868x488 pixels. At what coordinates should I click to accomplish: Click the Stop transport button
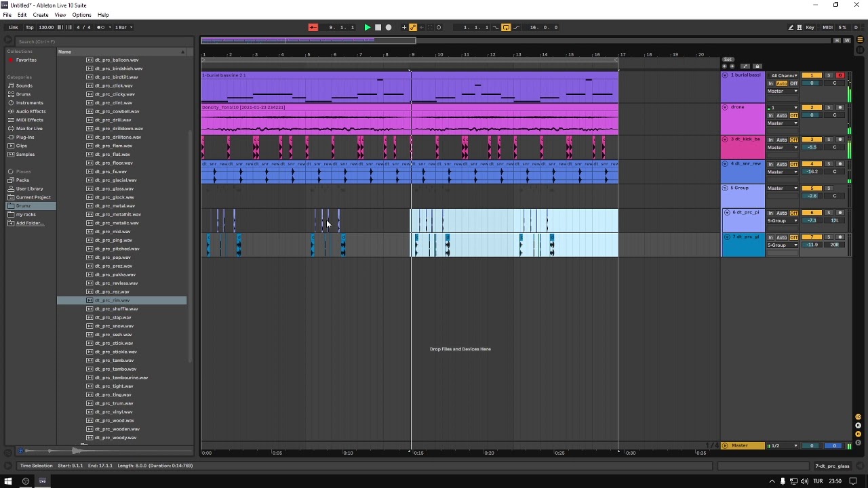(378, 27)
